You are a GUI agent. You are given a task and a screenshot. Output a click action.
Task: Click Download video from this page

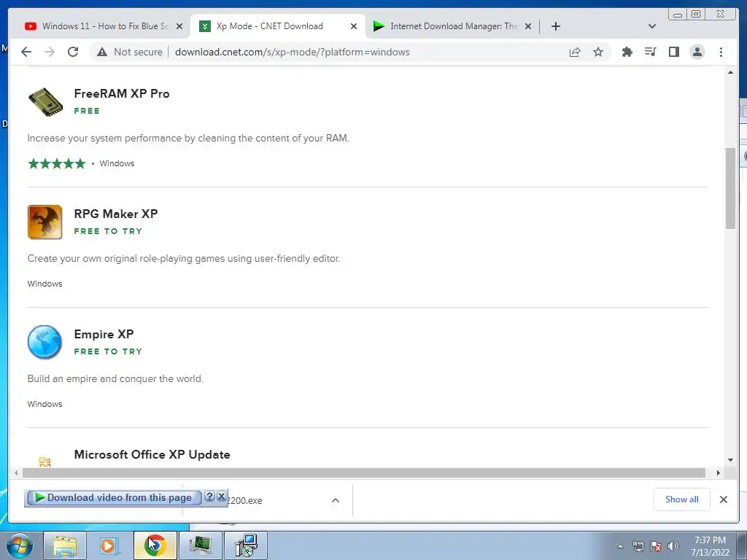pos(113,497)
